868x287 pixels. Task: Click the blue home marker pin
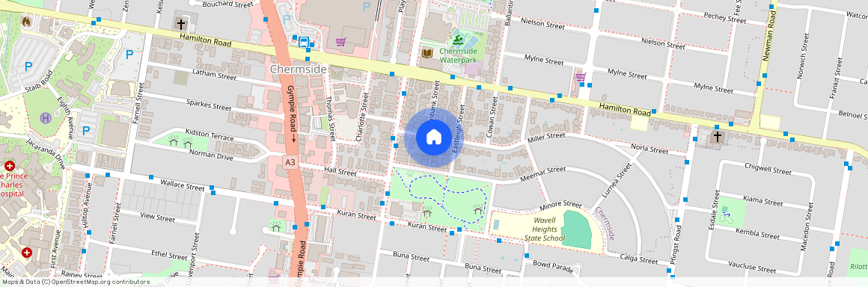click(433, 137)
